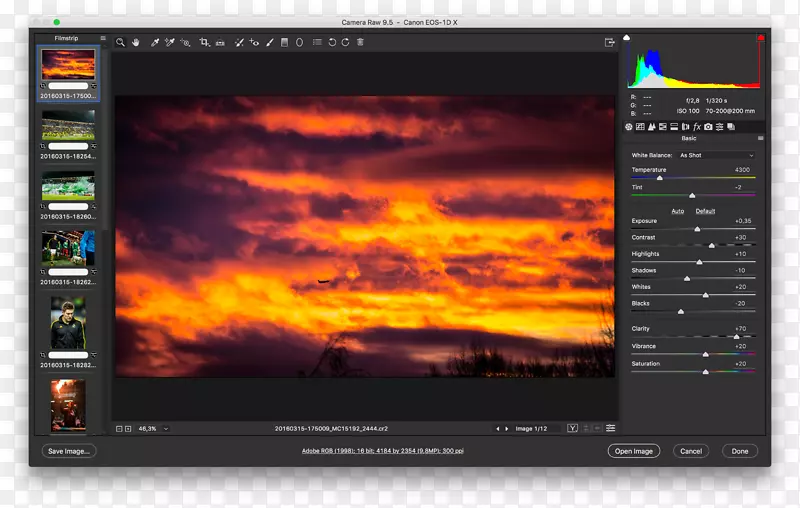
Task: Click the Temperature value field 4300
Action: pos(742,170)
